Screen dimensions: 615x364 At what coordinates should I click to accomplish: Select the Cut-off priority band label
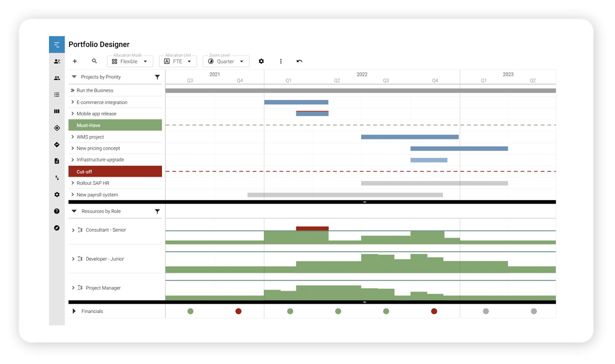(115, 171)
